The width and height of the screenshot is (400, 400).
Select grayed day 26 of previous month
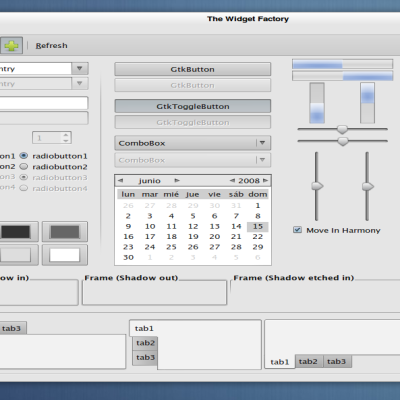click(128, 205)
